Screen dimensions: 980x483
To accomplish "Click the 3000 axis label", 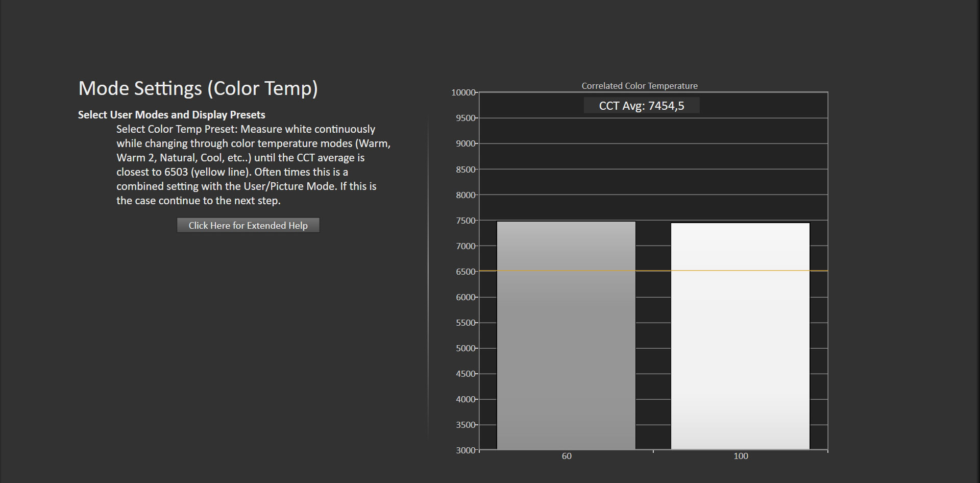I will (x=465, y=450).
